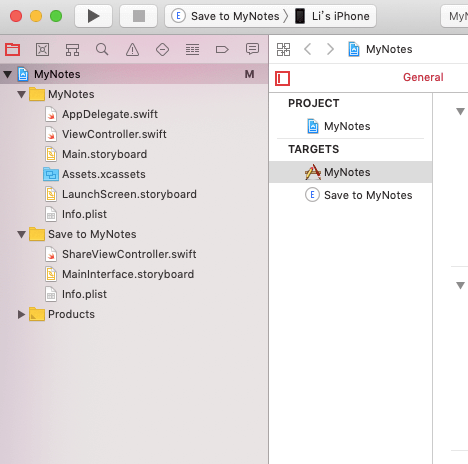Click the M source control status badge
Screen dimensions: 468x464
pyautogui.click(x=249, y=74)
